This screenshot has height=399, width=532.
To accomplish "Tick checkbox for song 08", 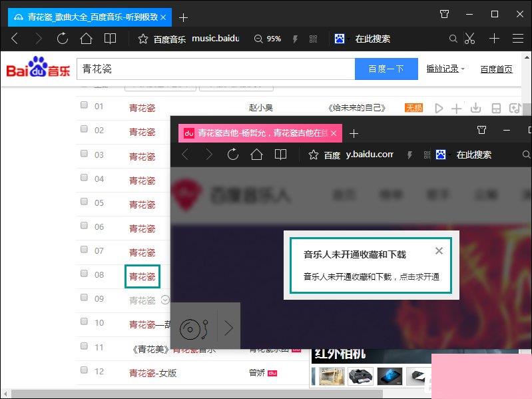I will (84, 274).
